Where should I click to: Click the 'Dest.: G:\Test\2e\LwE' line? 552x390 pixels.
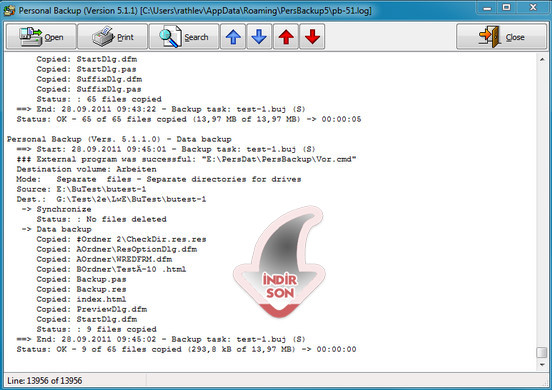(x=111, y=199)
